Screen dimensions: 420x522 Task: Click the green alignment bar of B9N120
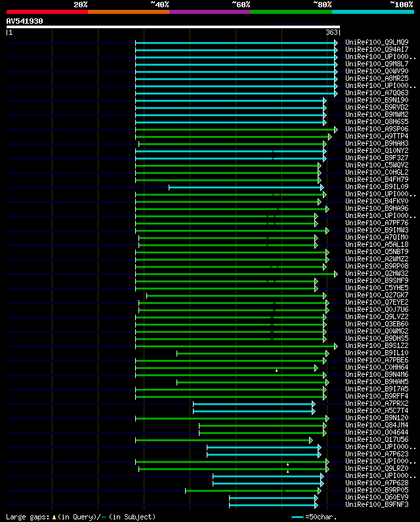[230, 419]
